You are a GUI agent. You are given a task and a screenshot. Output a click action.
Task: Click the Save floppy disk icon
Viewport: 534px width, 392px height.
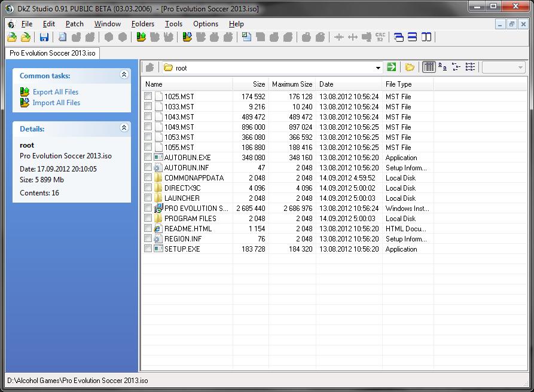tap(44, 37)
